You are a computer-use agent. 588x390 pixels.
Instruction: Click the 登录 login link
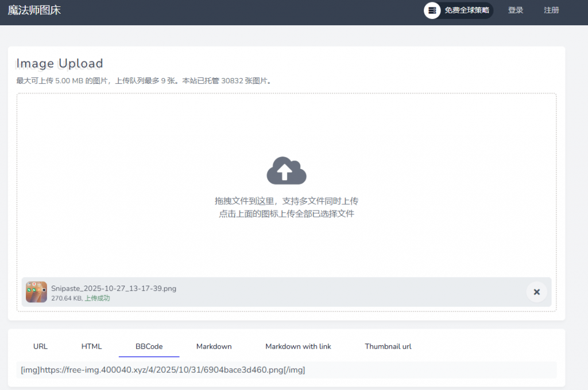(x=516, y=10)
